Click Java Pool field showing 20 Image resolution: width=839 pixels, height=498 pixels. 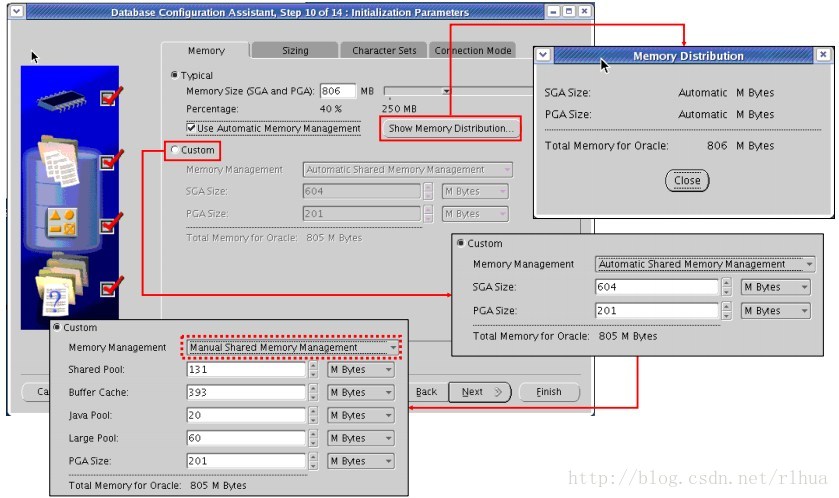click(246, 416)
